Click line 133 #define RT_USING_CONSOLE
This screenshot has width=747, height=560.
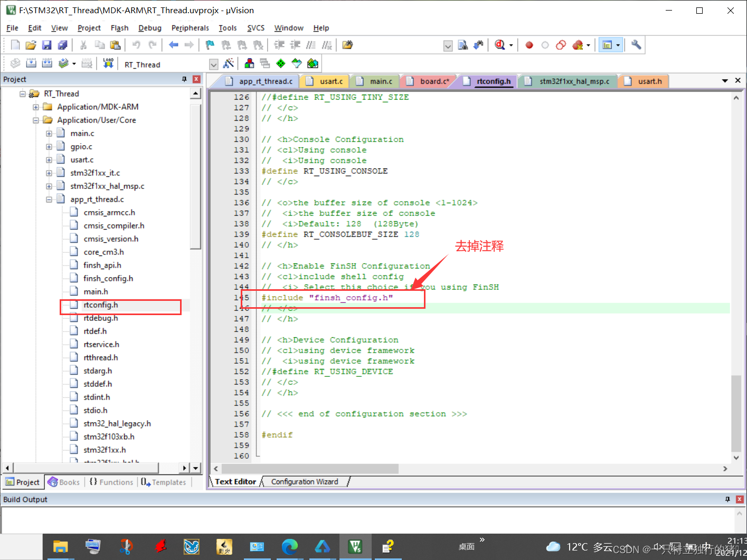tap(325, 171)
